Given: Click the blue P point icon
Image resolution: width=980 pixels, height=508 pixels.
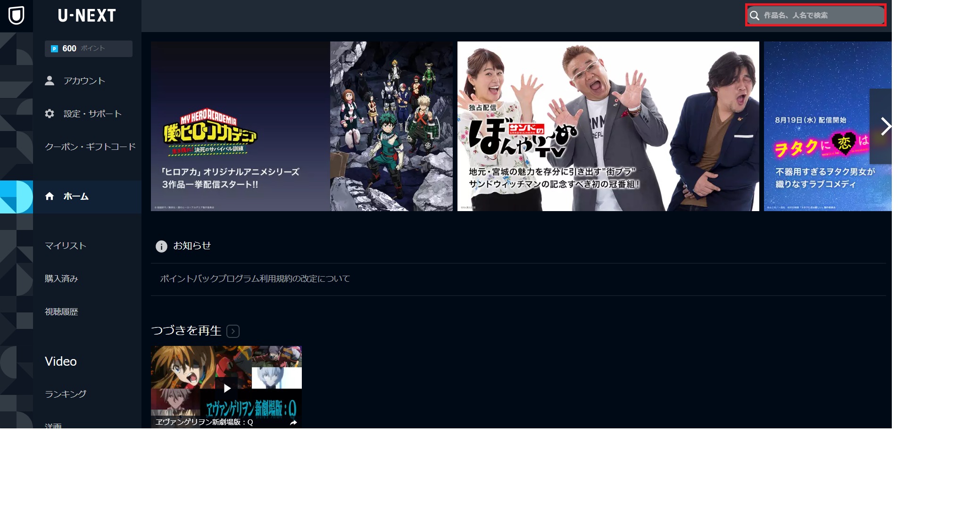Looking at the screenshot, I should (x=54, y=49).
